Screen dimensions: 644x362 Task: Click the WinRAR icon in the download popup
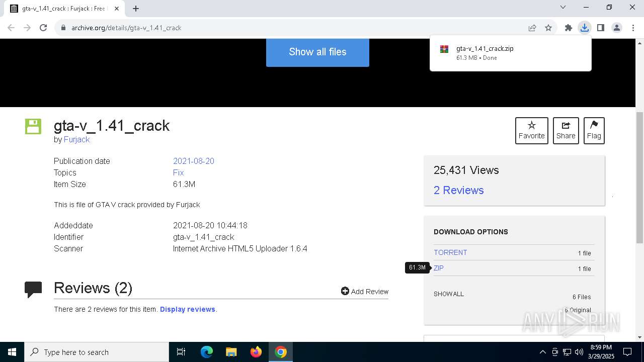click(x=444, y=49)
